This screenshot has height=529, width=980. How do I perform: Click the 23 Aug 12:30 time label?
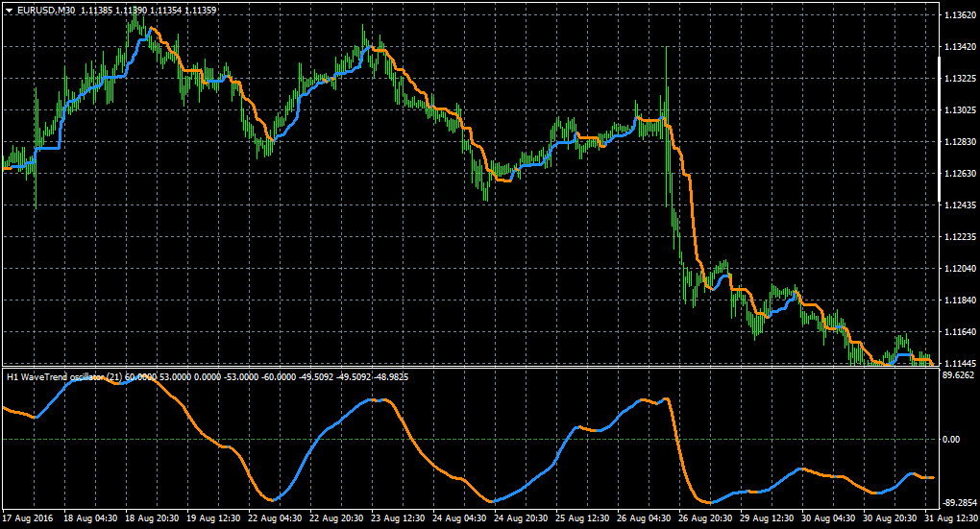(x=398, y=518)
